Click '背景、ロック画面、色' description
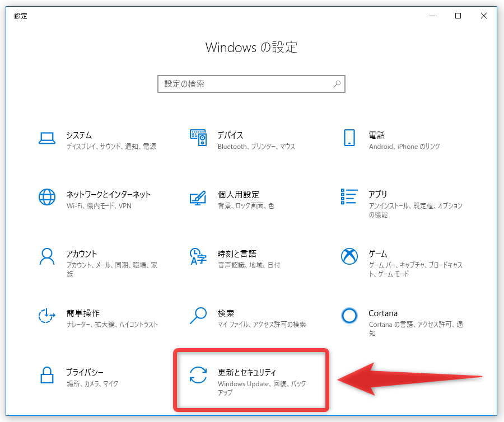 (x=246, y=206)
